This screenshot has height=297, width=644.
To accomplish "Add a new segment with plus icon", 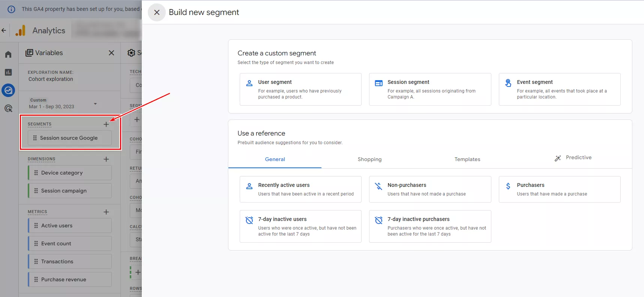I will coord(106,124).
